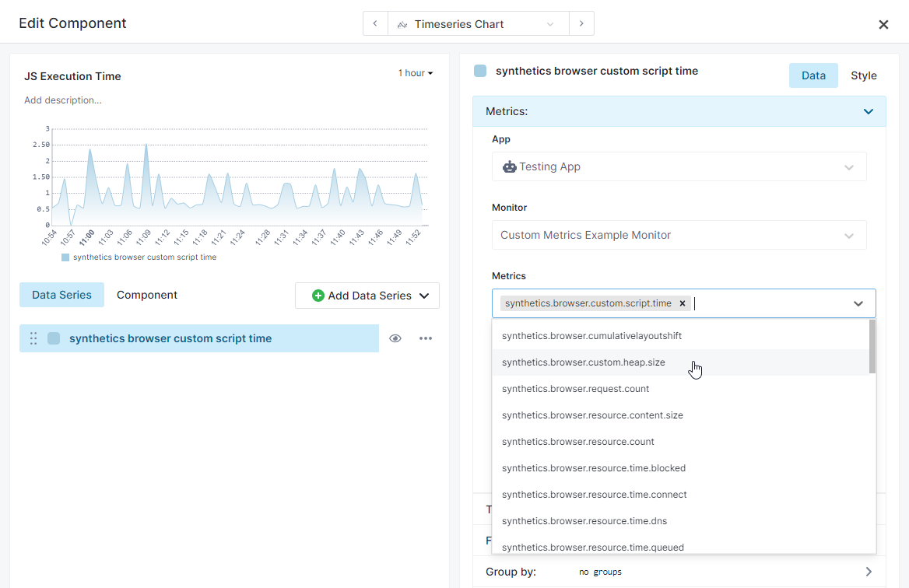Click the Add description field
The image size is (909, 588).
62,100
